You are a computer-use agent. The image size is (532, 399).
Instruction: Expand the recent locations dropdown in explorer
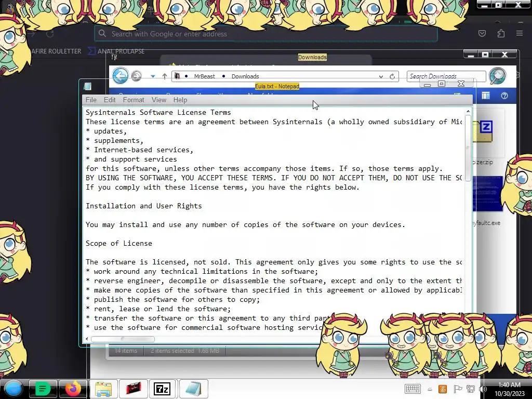[x=153, y=76]
